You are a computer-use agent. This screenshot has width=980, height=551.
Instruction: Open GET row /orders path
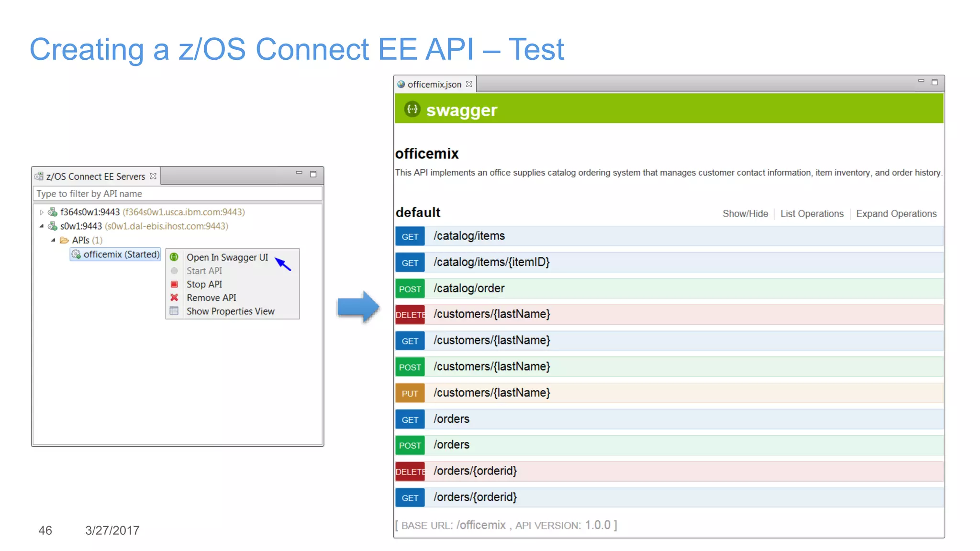451,419
